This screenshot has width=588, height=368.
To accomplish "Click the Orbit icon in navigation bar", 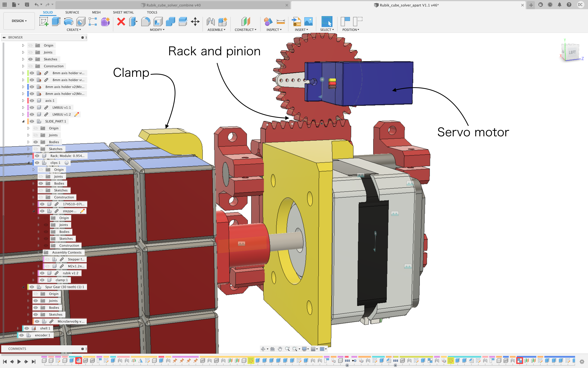I will point(263,349).
